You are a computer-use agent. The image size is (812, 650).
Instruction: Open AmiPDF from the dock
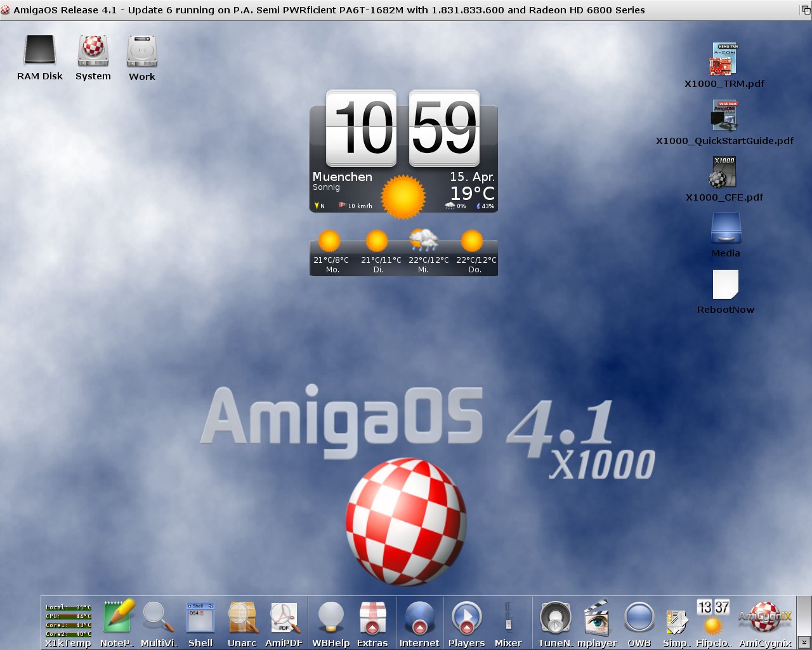pyautogui.click(x=284, y=618)
